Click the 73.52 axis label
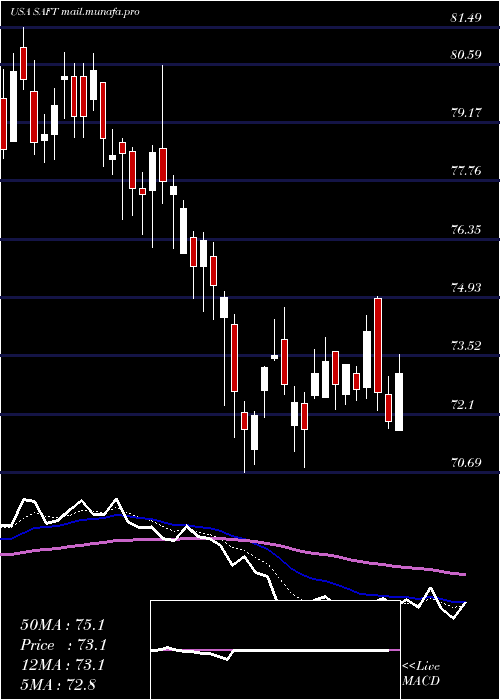The height and width of the screenshot is (700, 500). (466, 346)
